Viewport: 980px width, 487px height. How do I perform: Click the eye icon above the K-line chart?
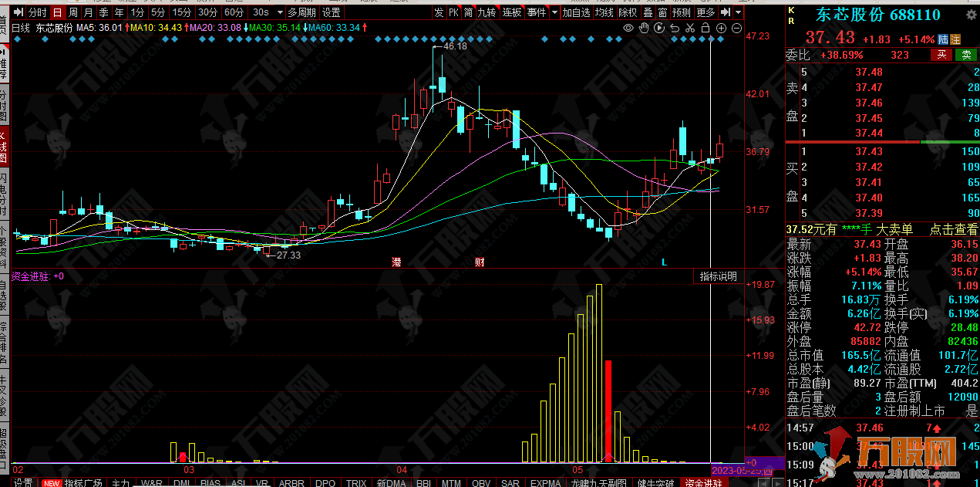(x=628, y=28)
